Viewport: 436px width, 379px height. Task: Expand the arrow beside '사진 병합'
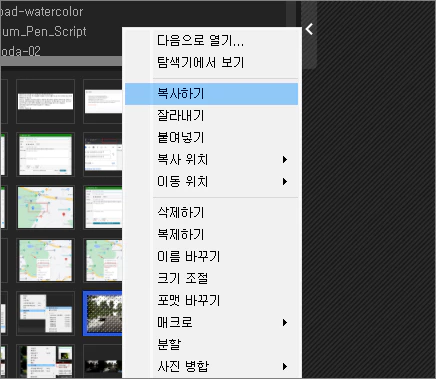tap(285, 367)
